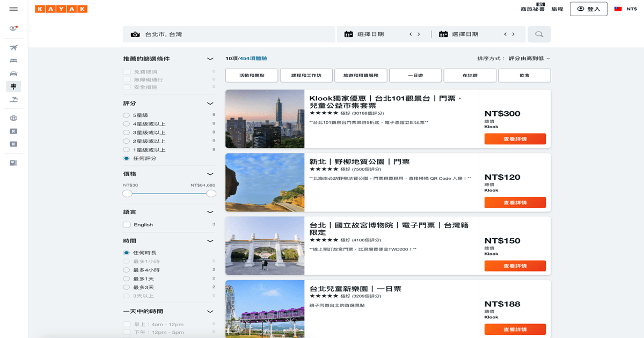Screen dimensions: 644x338
Task: Click the KAYAK logo
Action: coord(61,9)
